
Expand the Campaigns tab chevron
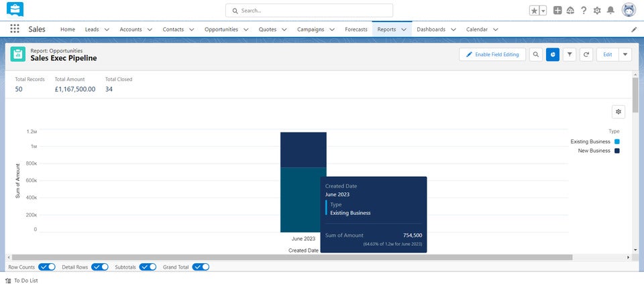332,29
